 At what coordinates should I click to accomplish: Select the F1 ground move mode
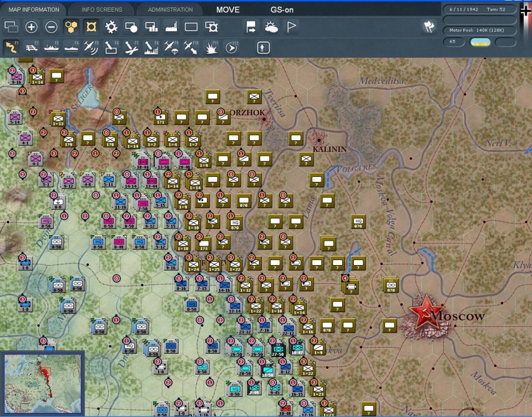pyautogui.click(x=11, y=48)
